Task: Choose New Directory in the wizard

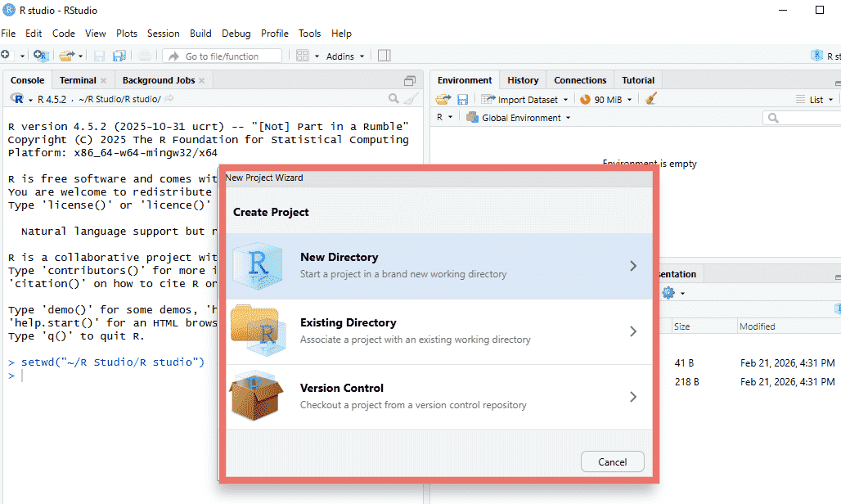Action: [x=439, y=266]
